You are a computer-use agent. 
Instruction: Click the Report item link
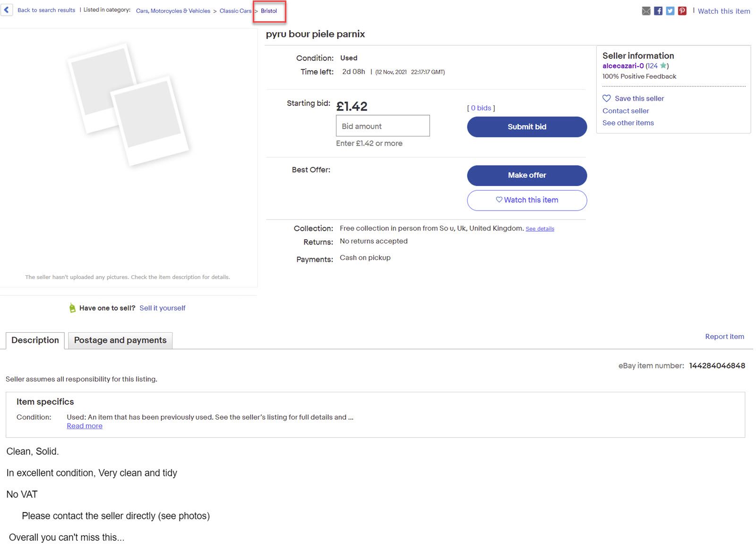[724, 337]
